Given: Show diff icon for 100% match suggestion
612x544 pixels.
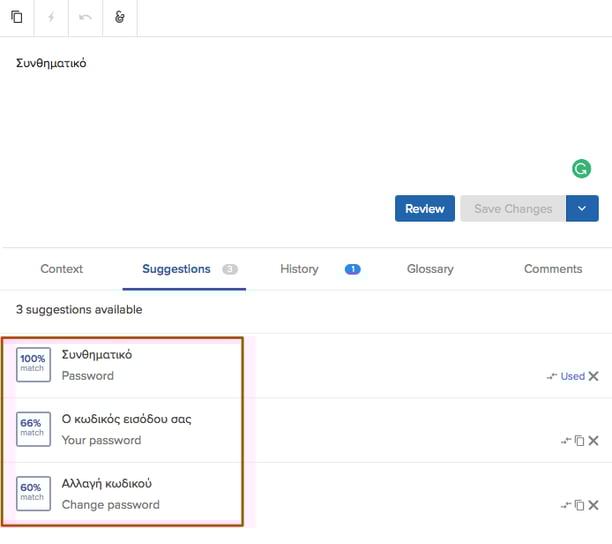Looking at the screenshot, I should point(551,377).
